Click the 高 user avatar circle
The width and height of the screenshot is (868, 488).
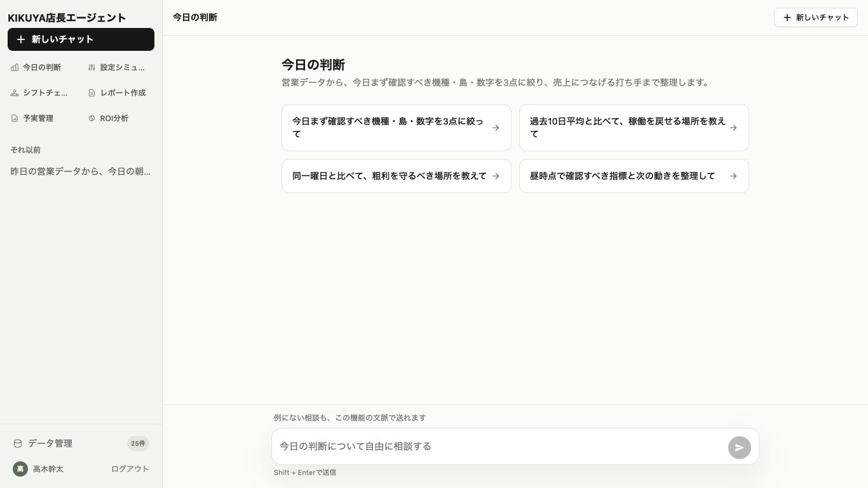click(x=20, y=469)
